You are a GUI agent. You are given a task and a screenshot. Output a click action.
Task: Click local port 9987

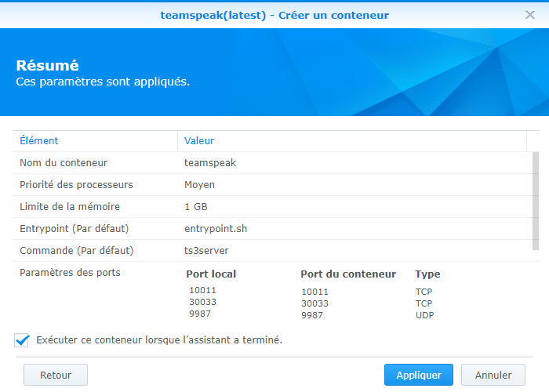(x=200, y=314)
